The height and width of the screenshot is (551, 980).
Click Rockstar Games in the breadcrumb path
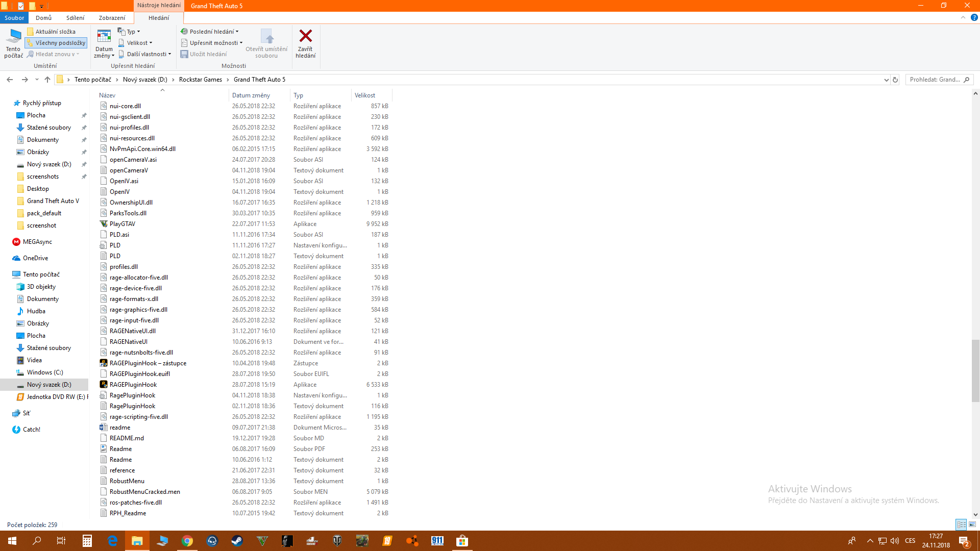200,80
